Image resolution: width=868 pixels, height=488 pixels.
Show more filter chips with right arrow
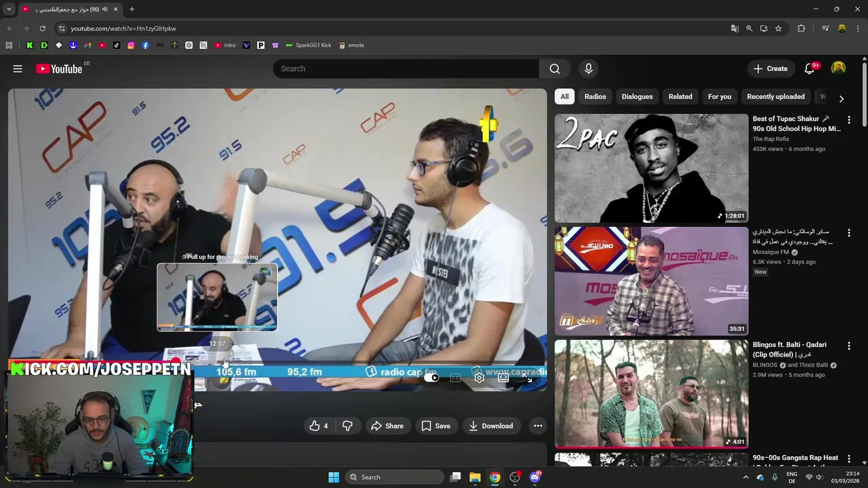coord(841,98)
